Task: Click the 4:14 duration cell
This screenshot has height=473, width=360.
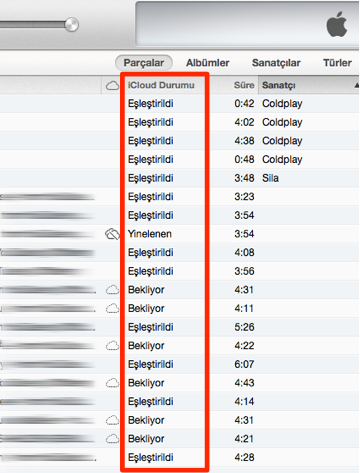Action: point(244,402)
